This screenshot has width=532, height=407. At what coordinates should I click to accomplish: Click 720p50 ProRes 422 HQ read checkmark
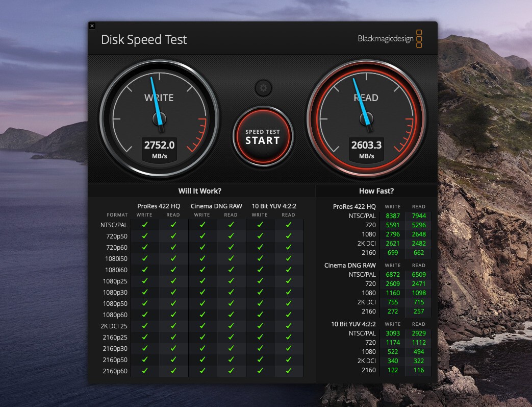(173, 236)
